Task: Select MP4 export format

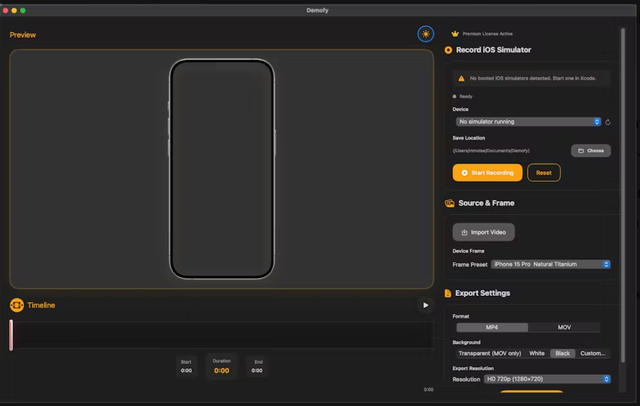Action: pos(491,327)
